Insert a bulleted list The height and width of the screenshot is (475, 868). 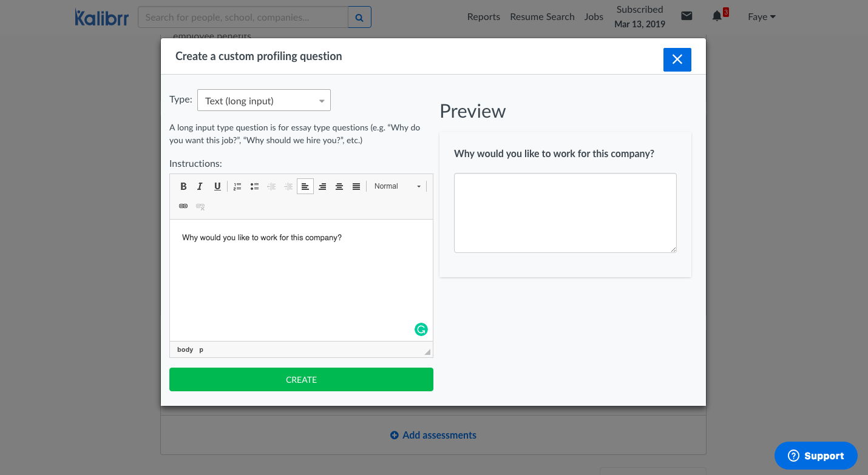point(254,186)
